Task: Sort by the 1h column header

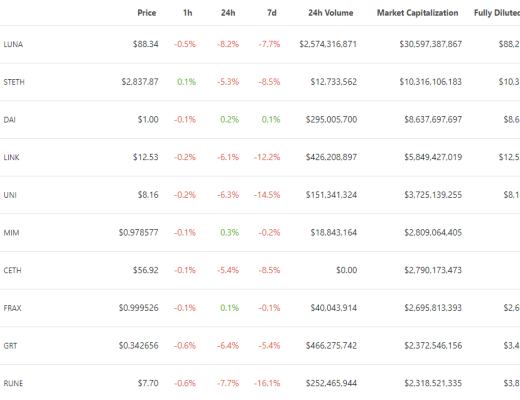Action: click(188, 13)
